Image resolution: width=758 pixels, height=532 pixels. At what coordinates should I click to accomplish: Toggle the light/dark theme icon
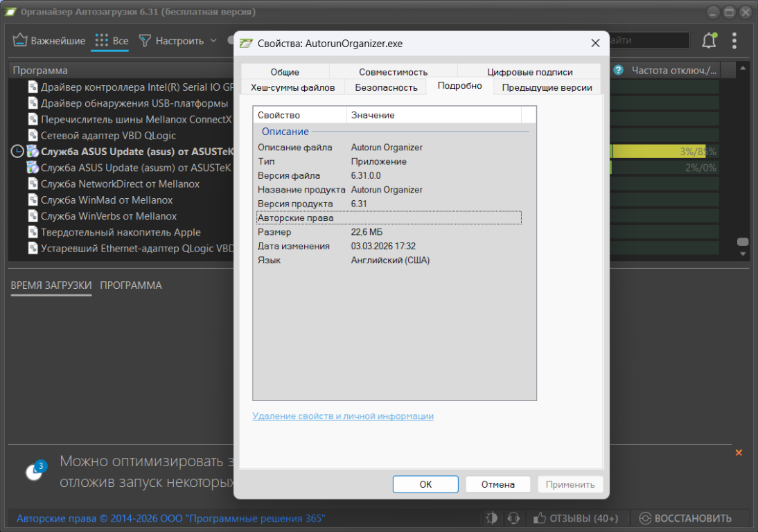[492, 518]
